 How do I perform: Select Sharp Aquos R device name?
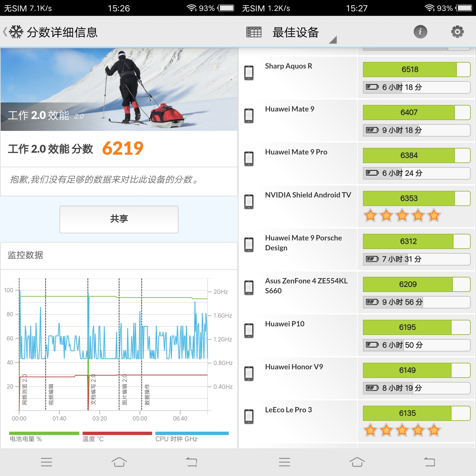coord(288,66)
